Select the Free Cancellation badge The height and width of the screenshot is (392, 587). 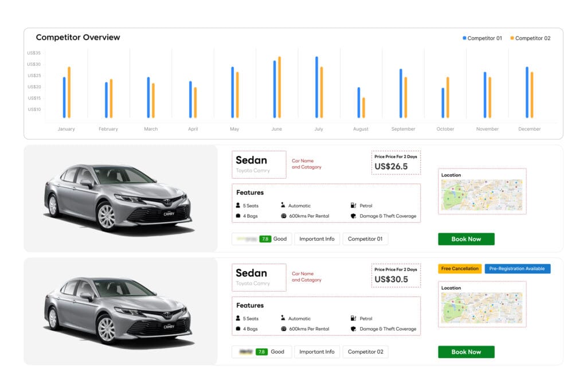pyautogui.click(x=460, y=269)
